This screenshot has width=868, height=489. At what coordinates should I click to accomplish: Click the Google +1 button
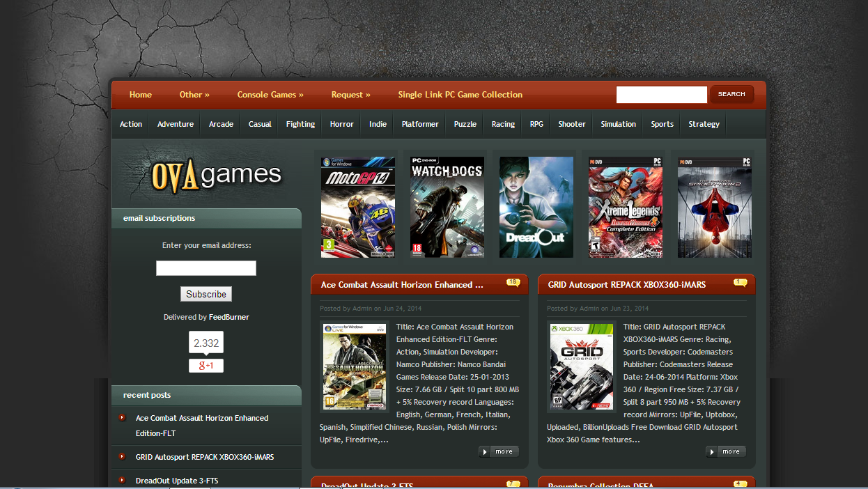(206, 365)
